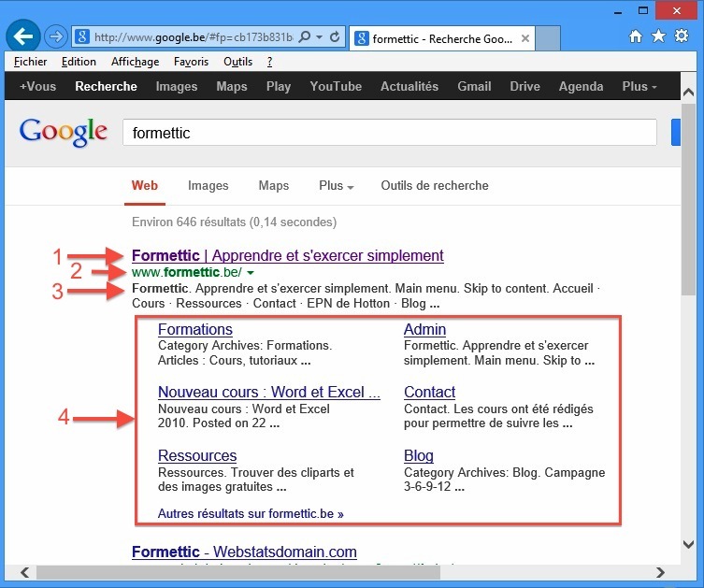Viewport: 704px width, 588px height.
Task: Click the Google logo
Action: 63,132
